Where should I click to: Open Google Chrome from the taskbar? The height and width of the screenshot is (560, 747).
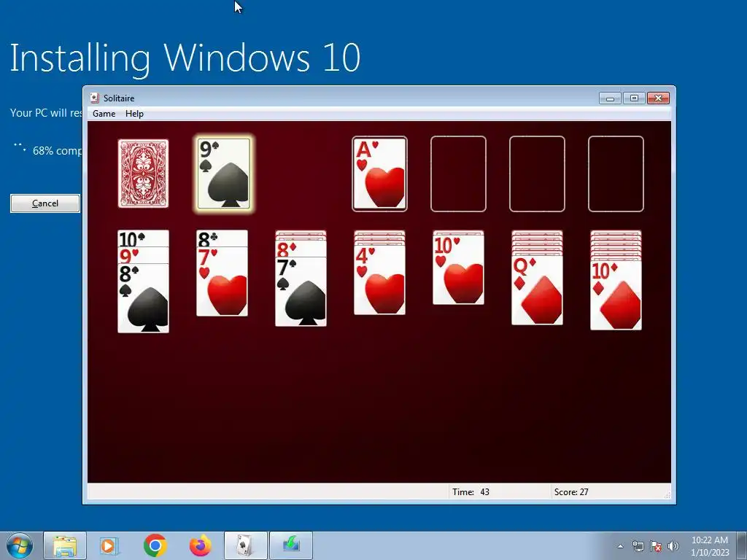[155, 545]
